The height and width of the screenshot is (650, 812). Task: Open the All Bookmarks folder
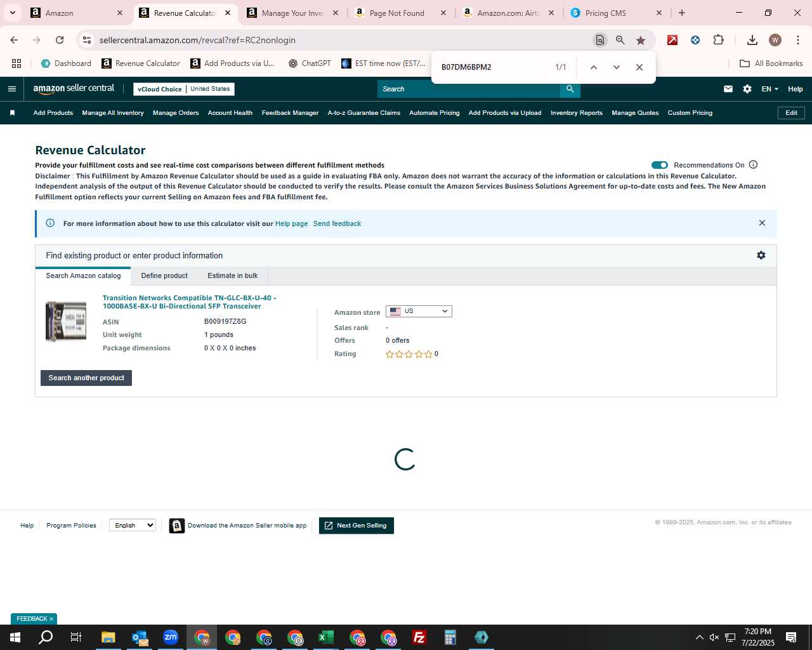point(771,63)
